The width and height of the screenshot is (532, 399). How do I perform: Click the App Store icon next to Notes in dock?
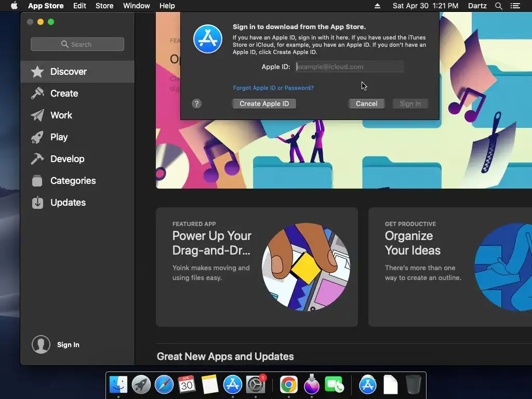point(232,385)
